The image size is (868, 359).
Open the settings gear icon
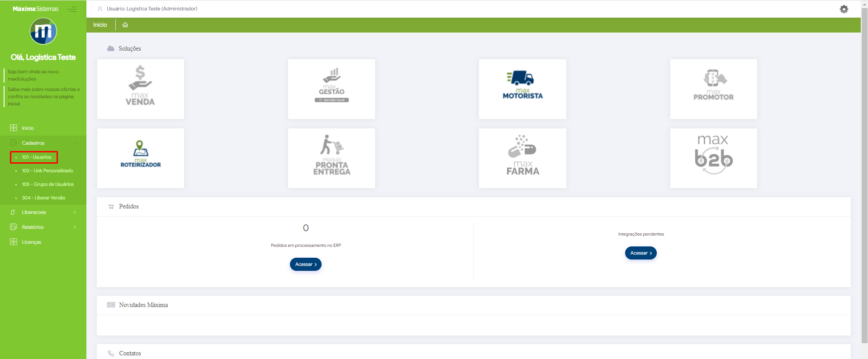click(844, 9)
